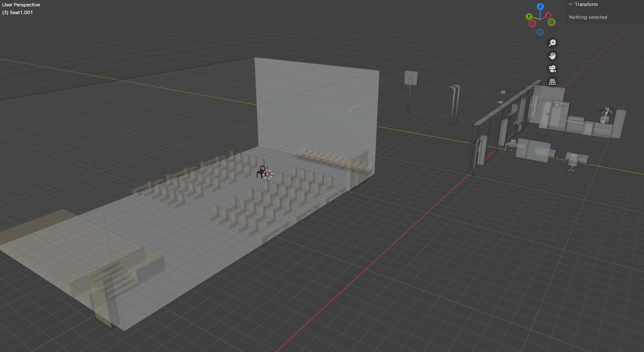Snap view to the Z axis gizmo handle

pyautogui.click(x=540, y=6)
